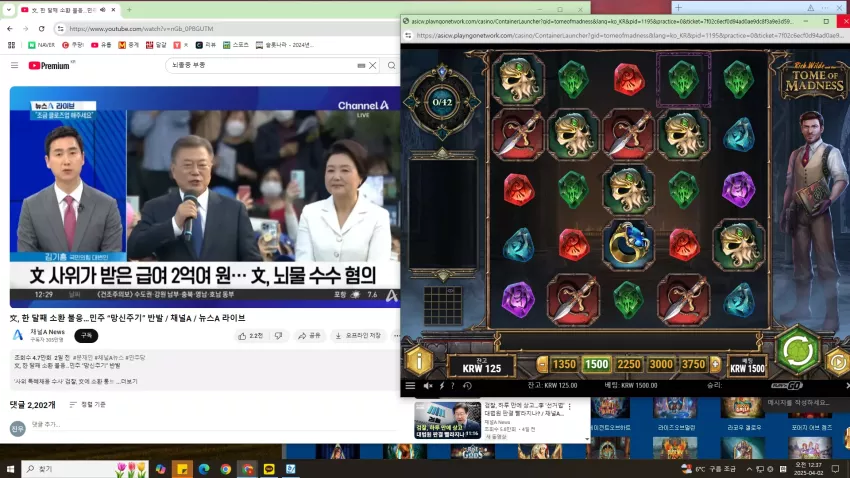Open the 정렬 기준 comment sort dropdown
Viewport: 850px width, 478px height.
(x=88, y=404)
